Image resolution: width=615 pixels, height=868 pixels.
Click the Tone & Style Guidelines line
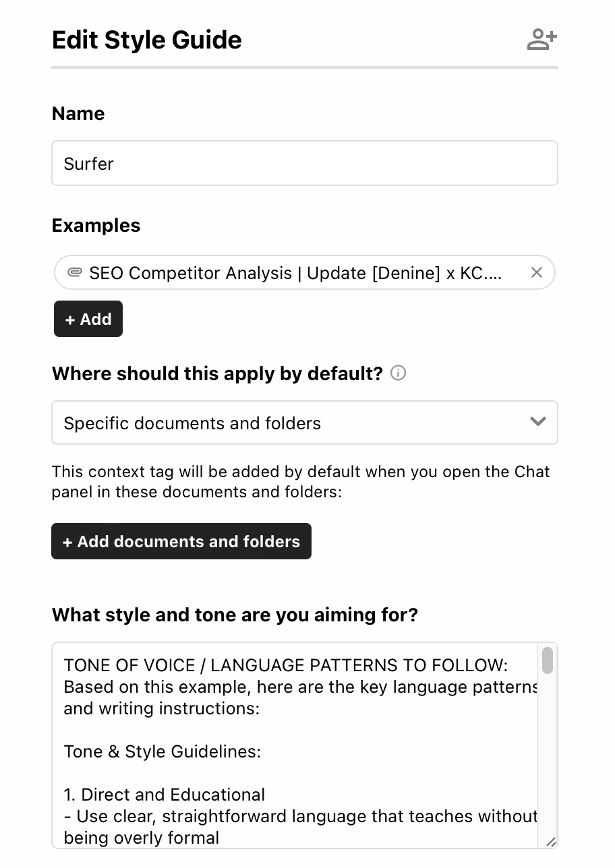(162, 751)
